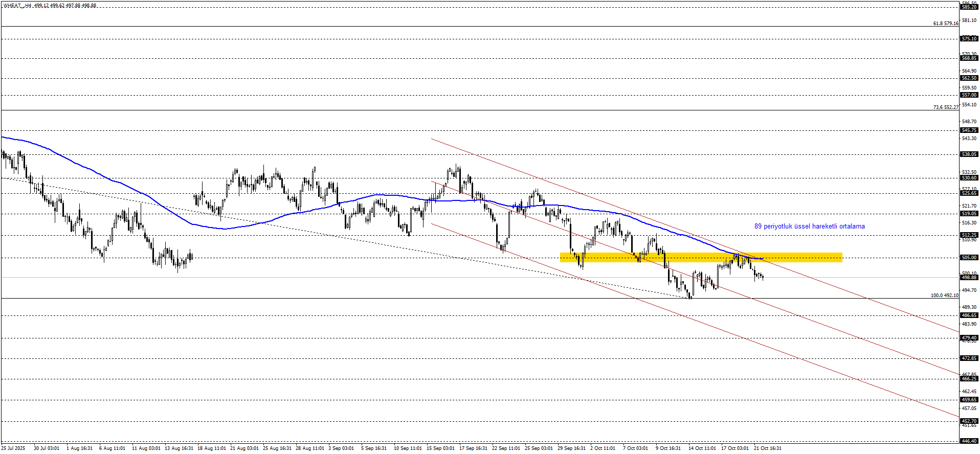Click the 512.25 price level label
Viewport: 980px width, 454px height.
pyautogui.click(x=969, y=235)
